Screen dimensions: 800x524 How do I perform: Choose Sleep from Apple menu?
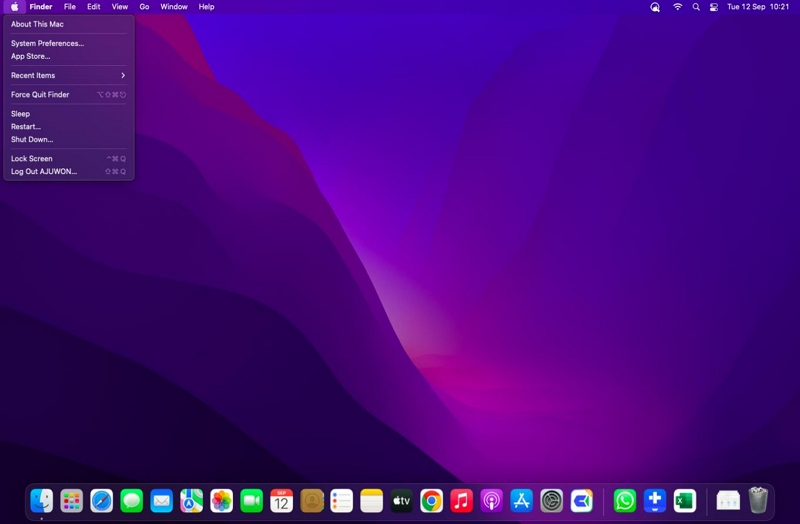(68, 114)
